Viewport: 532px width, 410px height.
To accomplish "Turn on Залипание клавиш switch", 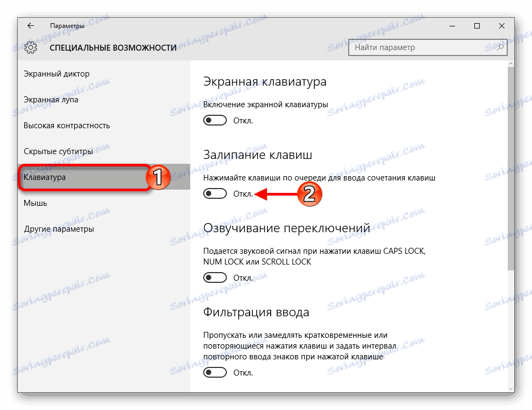I will click(215, 193).
